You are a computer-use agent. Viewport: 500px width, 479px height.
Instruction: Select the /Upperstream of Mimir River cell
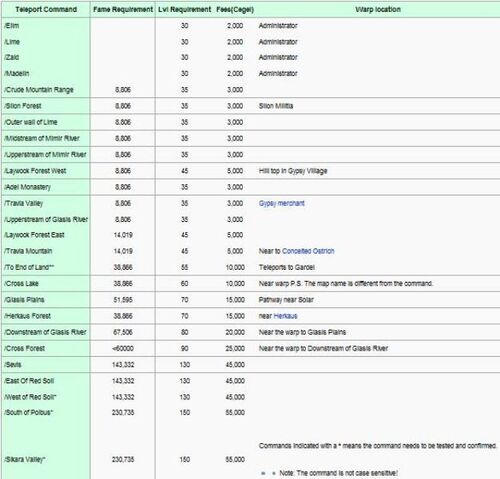[45, 155]
